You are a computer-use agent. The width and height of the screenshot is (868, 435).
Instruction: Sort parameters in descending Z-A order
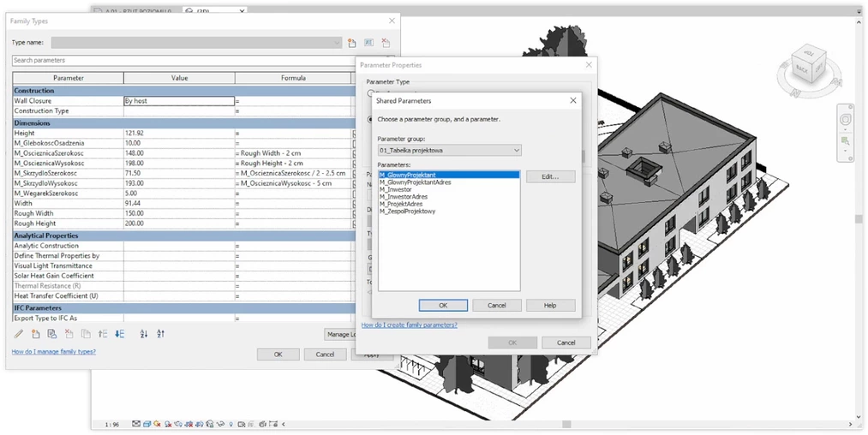pyautogui.click(x=160, y=334)
